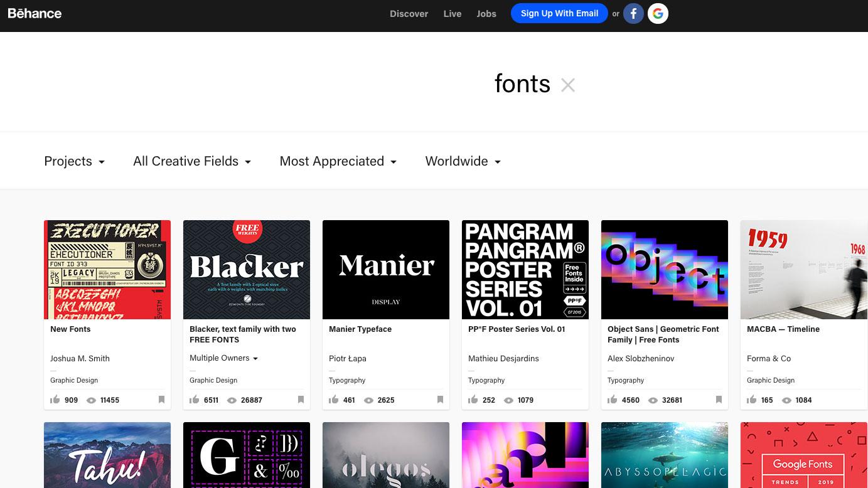The height and width of the screenshot is (488, 868).
Task: Open the Google Fonts Trends 2019 thumbnail
Action: pyautogui.click(x=804, y=455)
